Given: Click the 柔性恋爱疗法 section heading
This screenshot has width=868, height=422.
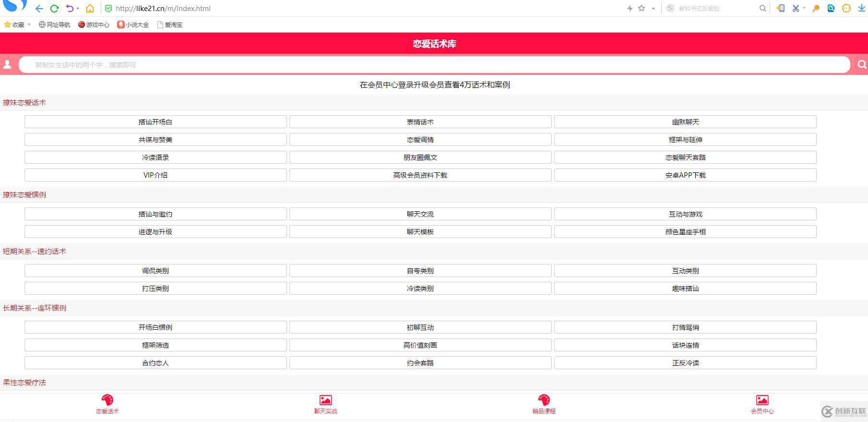Looking at the screenshot, I should (x=24, y=382).
